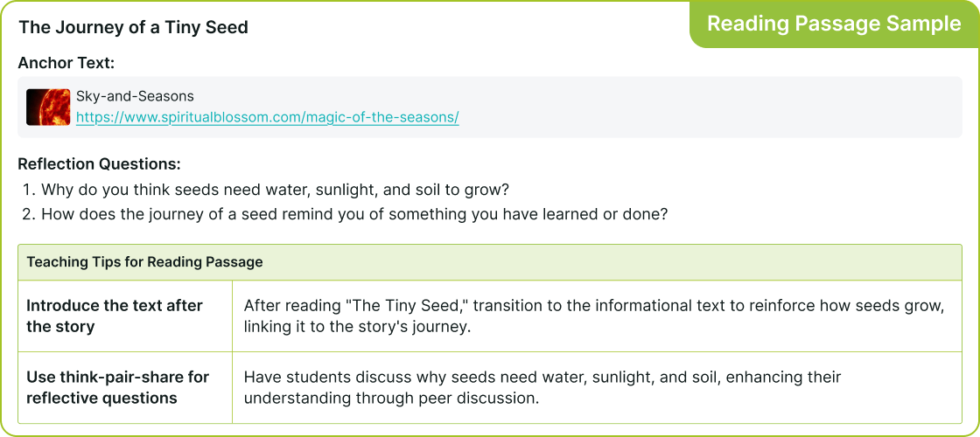Click the sun thumbnail beside Sky-and-Seasons
The width and height of the screenshot is (980, 437).
[x=48, y=108]
